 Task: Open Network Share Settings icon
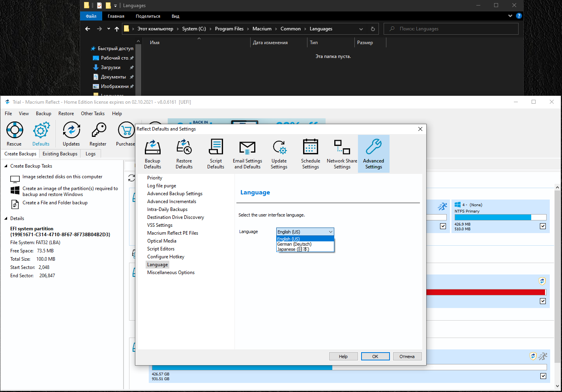coord(342,154)
